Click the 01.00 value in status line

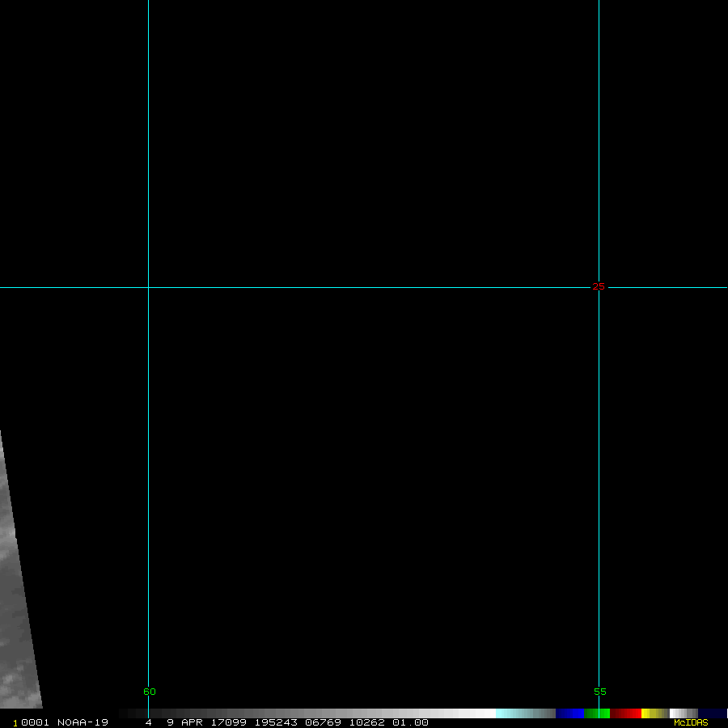pyautogui.click(x=410, y=722)
